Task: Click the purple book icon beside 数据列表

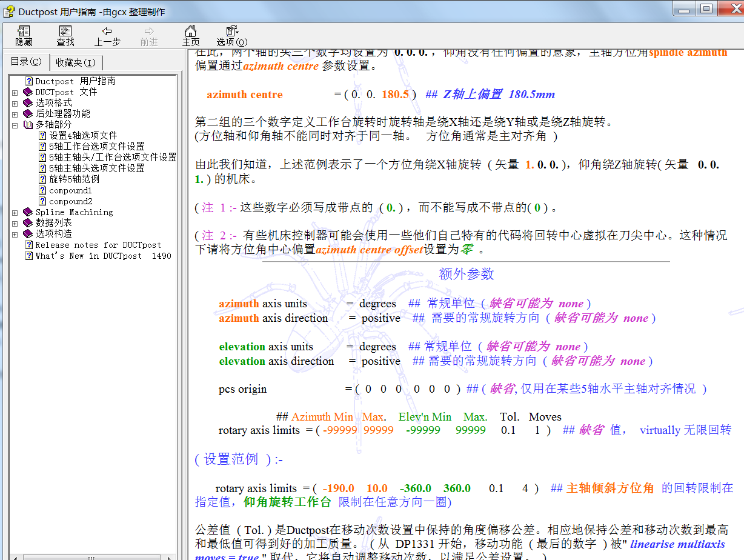Action: click(28, 224)
